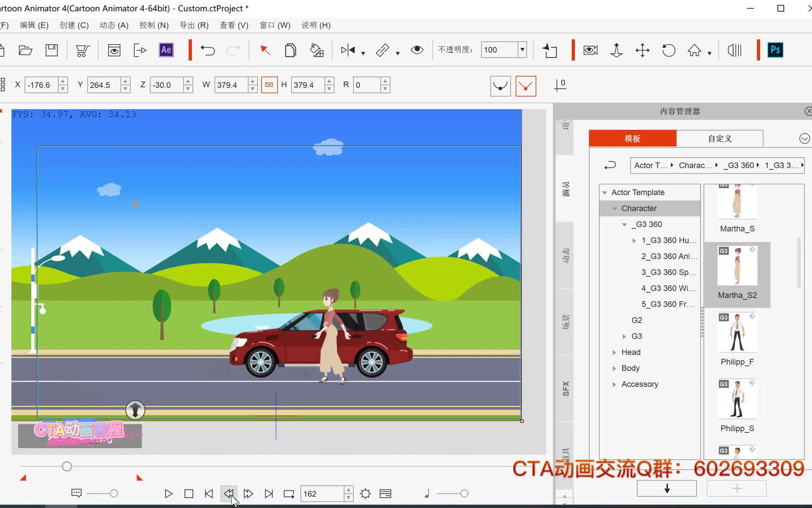Open Photoshop editor via Ps icon
Screen dimensions: 812x508
click(x=775, y=50)
